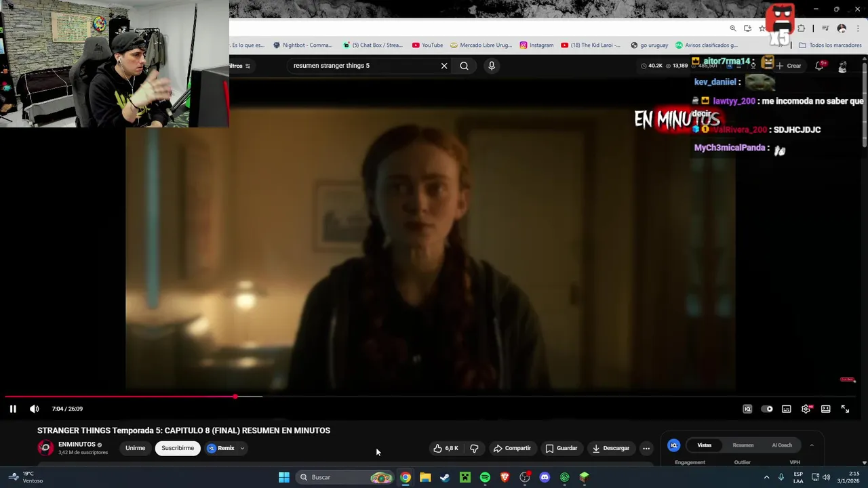Mute the video volume

[35, 409]
